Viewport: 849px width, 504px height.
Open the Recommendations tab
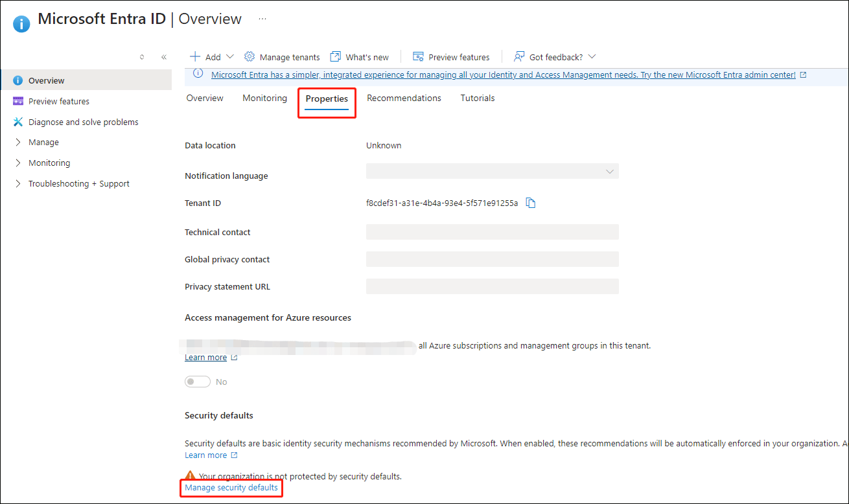click(404, 98)
